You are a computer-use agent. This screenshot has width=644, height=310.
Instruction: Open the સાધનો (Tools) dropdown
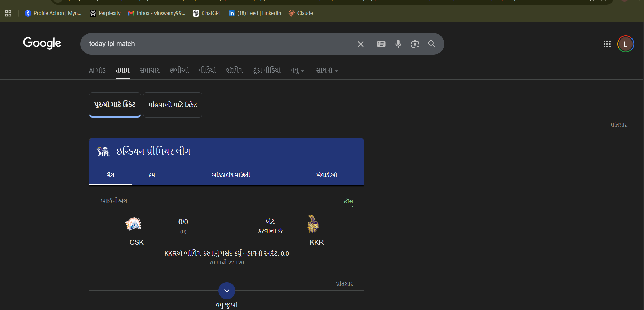(327, 70)
